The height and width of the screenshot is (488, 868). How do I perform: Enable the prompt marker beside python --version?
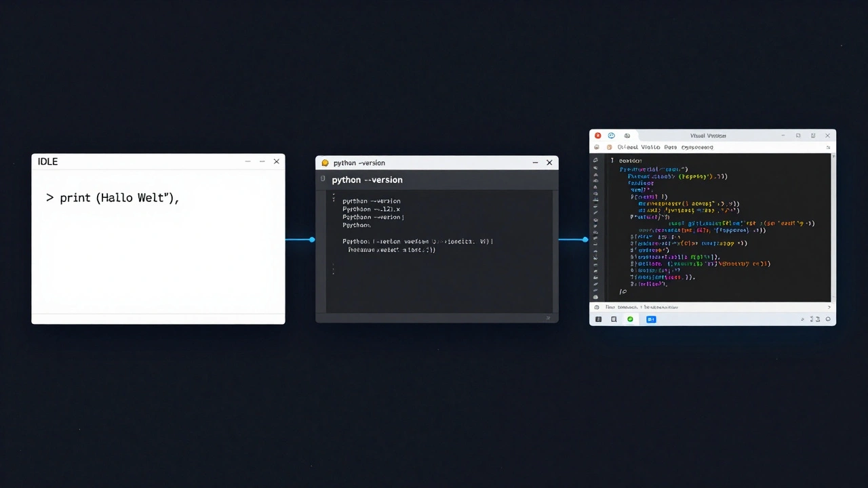point(323,179)
